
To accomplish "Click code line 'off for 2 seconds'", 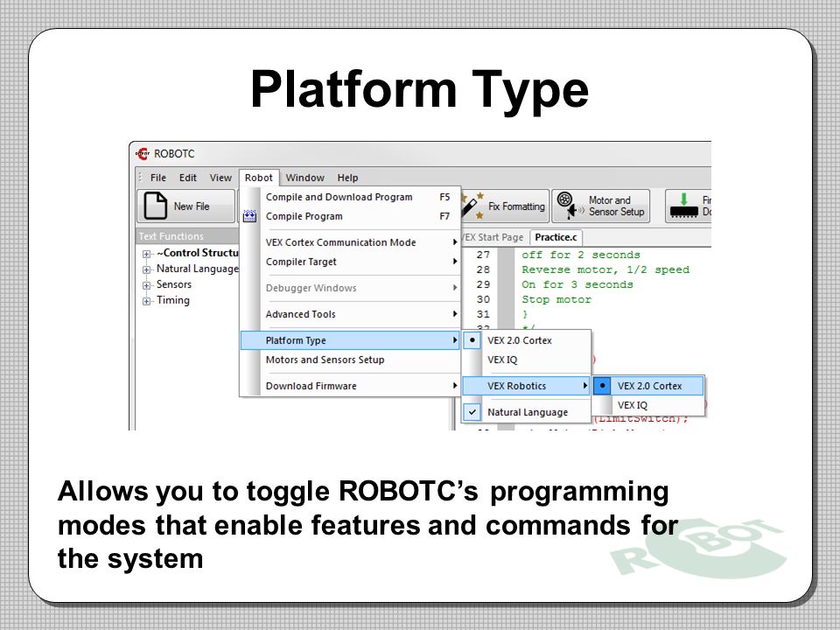I will (x=581, y=255).
